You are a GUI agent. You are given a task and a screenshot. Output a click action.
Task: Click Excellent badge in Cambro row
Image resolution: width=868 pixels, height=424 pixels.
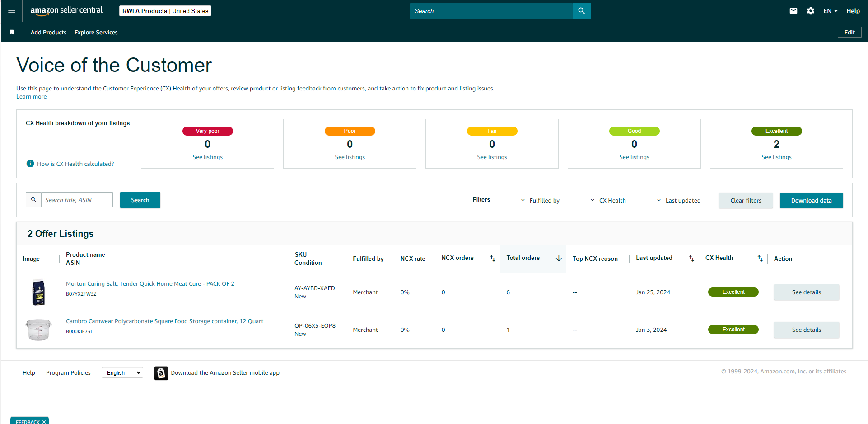point(733,330)
